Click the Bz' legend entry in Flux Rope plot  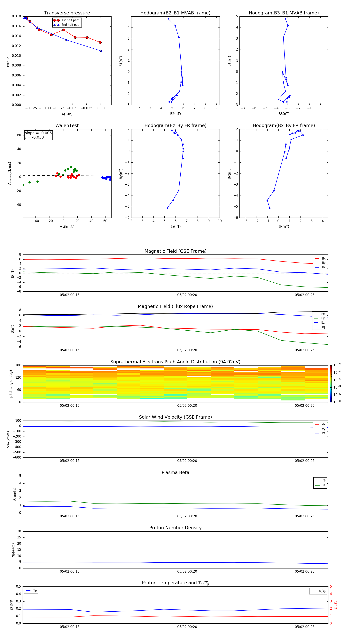click(x=320, y=323)
